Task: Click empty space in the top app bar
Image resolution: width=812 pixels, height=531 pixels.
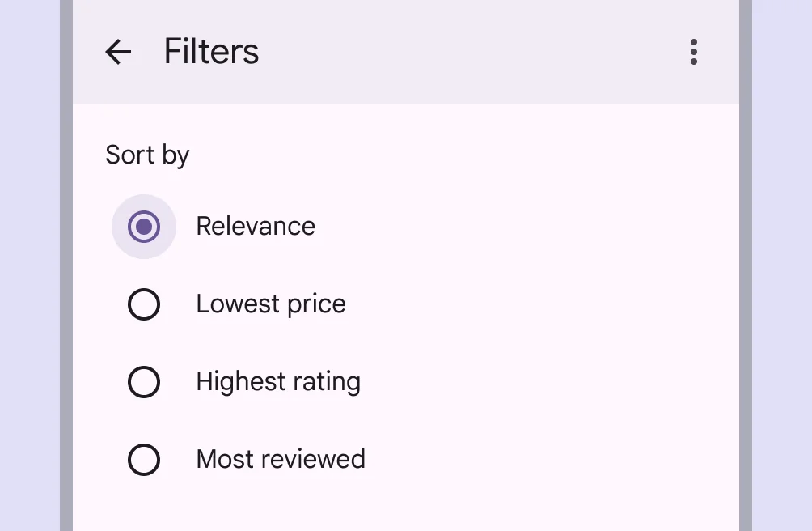Action: coord(469,53)
